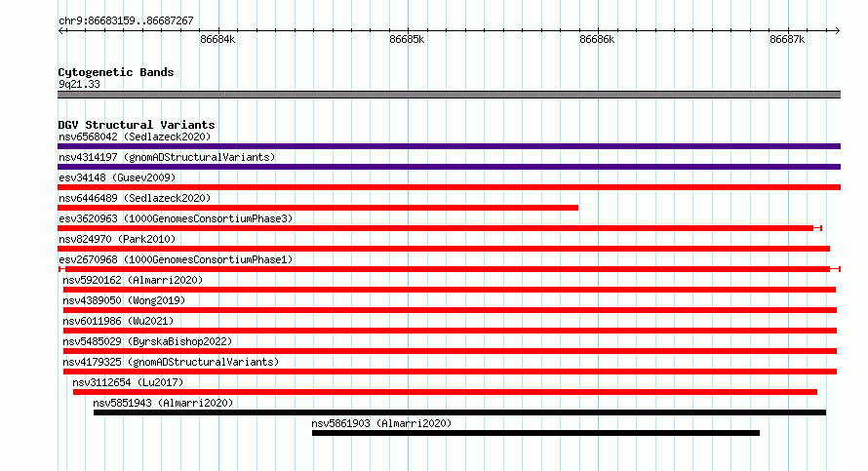Click the 86687k ruler mark
The width and height of the screenshot is (868, 471).
(x=787, y=39)
